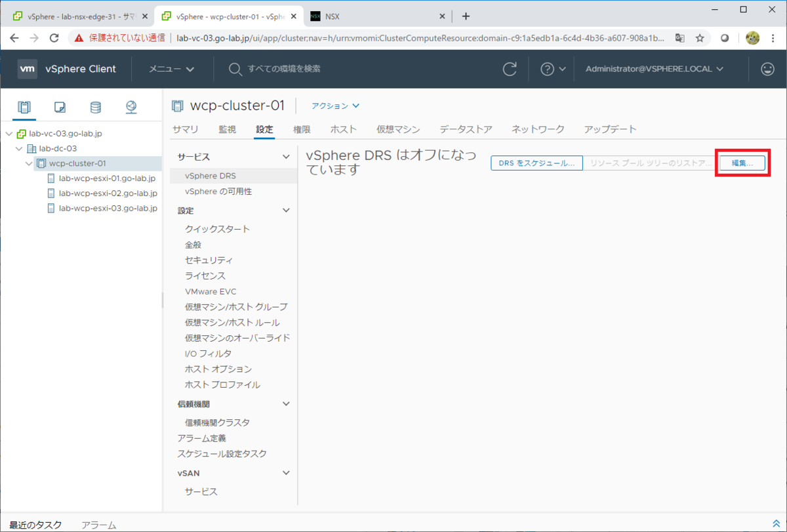Open the VMs and Templates inventory icon
This screenshot has width=787, height=532.
(60, 107)
